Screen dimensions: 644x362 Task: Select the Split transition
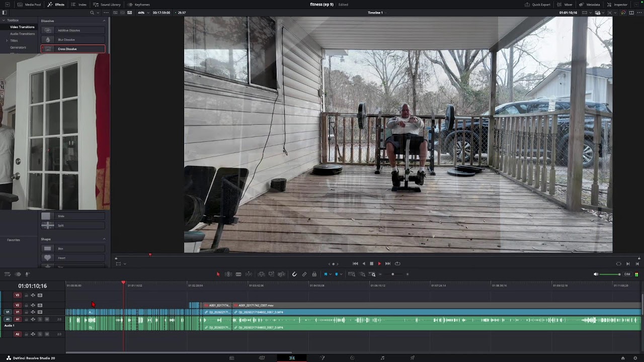(73, 225)
